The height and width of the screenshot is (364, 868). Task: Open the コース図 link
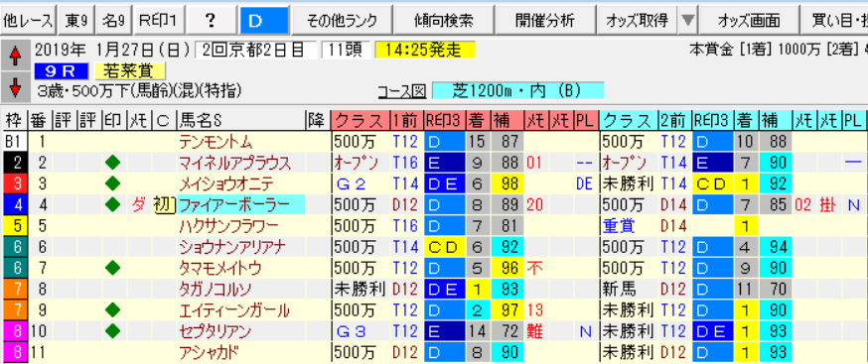[401, 91]
